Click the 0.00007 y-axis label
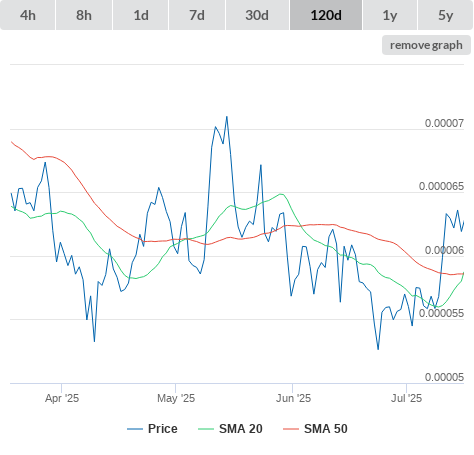474x455 pixels. (x=444, y=123)
